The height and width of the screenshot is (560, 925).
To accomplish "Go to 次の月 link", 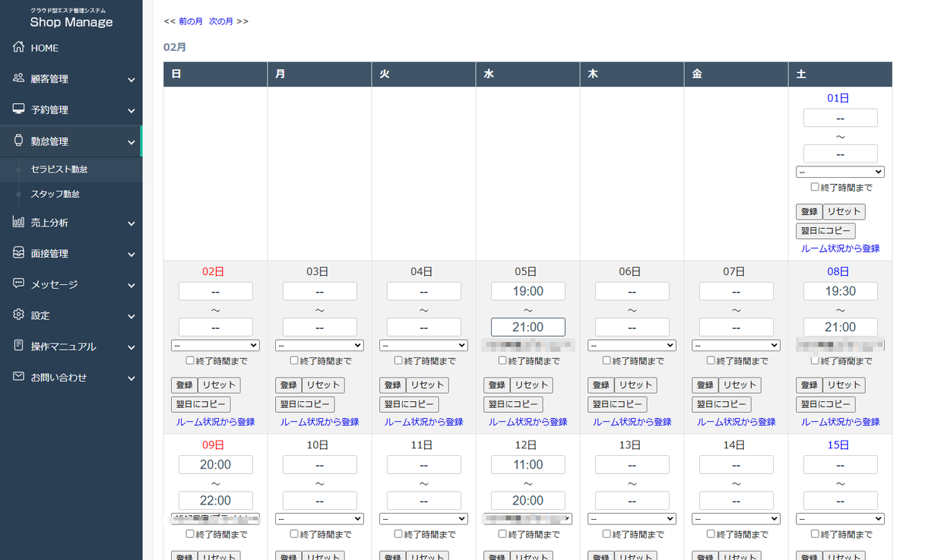I will pos(220,22).
